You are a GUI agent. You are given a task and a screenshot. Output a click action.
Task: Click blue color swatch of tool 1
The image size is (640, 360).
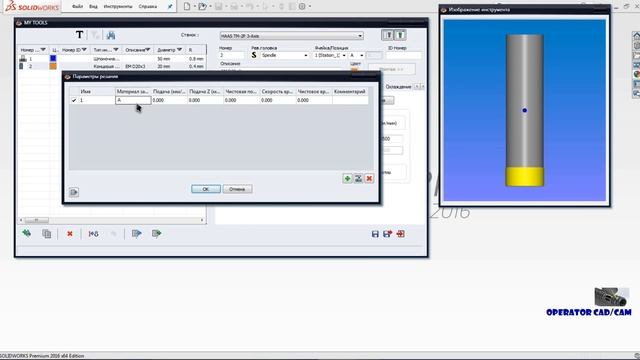(x=53, y=59)
